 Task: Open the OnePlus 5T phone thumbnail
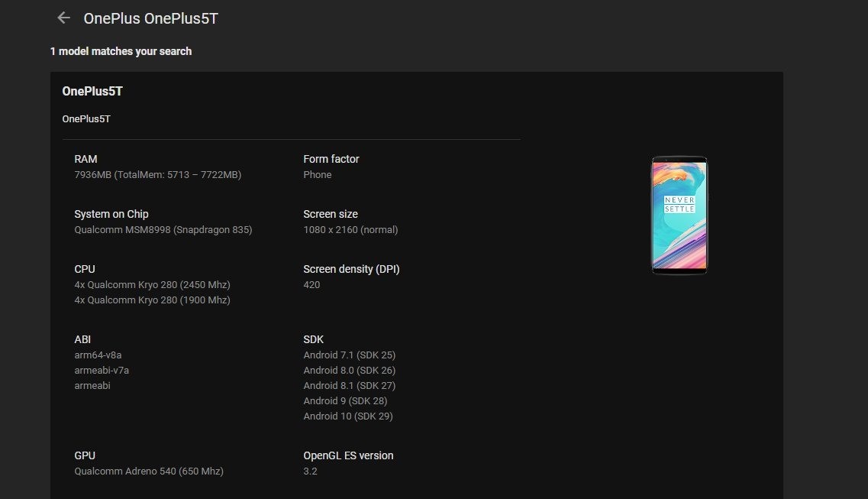coord(679,215)
